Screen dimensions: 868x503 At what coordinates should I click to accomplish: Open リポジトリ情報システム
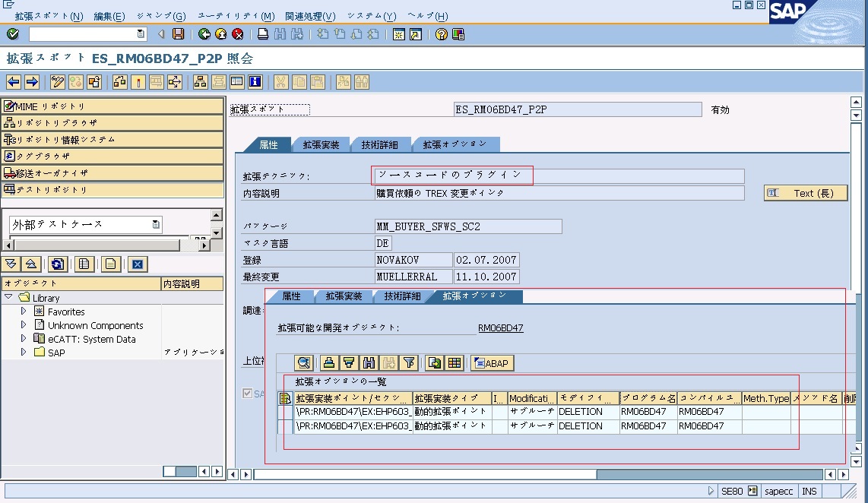112,140
